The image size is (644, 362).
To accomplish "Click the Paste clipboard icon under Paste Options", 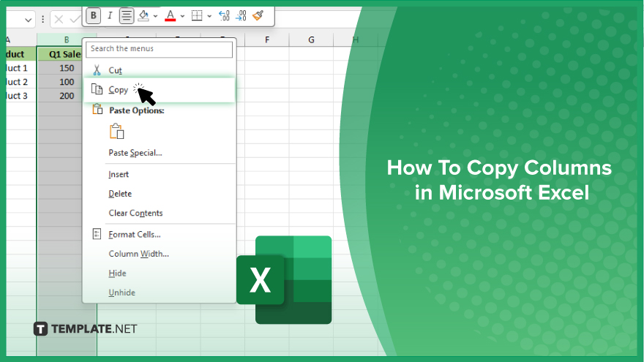I will point(116,132).
